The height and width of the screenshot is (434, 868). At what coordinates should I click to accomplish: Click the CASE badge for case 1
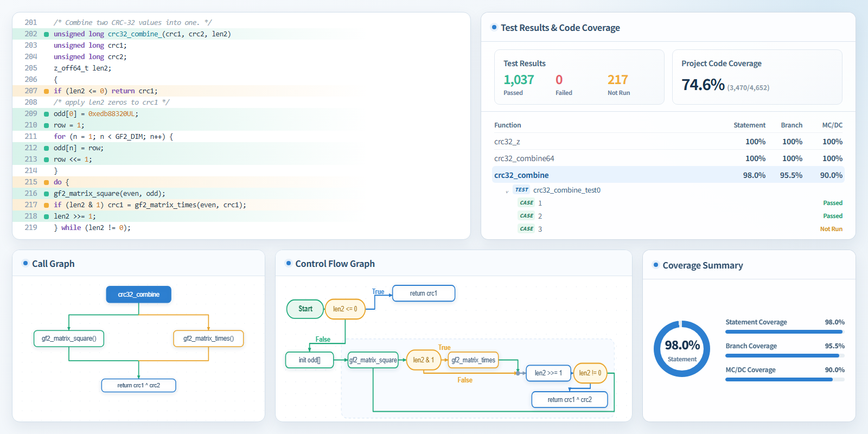click(x=527, y=203)
